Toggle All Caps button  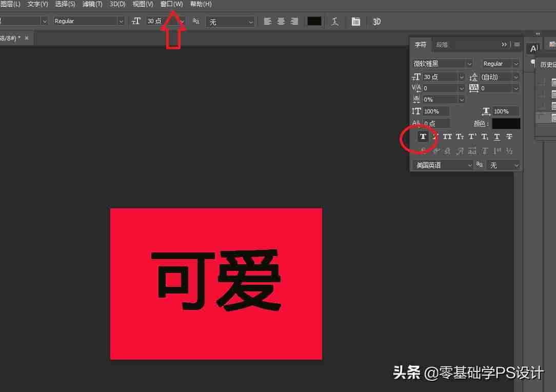(x=447, y=136)
